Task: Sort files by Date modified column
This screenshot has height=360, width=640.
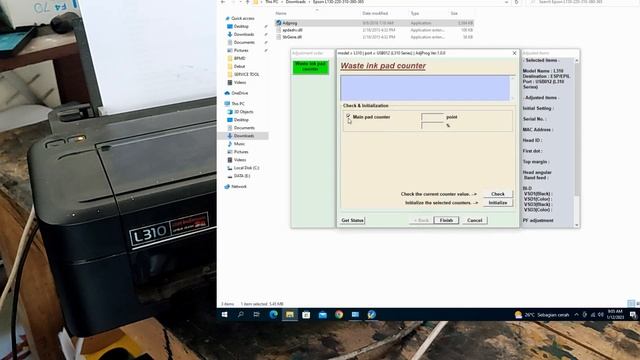Action: point(375,13)
